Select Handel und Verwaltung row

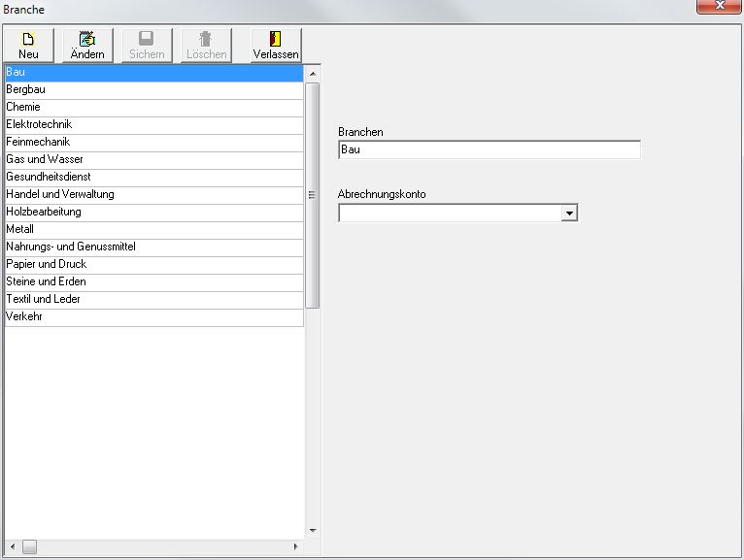tap(153, 194)
